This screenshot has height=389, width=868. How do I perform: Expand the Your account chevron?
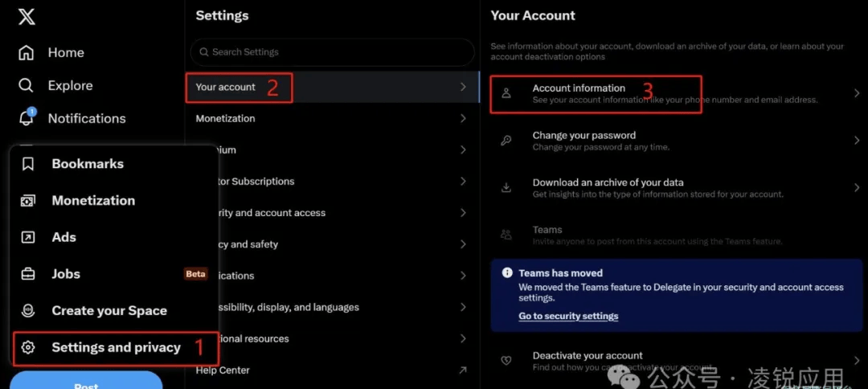click(463, 87)
